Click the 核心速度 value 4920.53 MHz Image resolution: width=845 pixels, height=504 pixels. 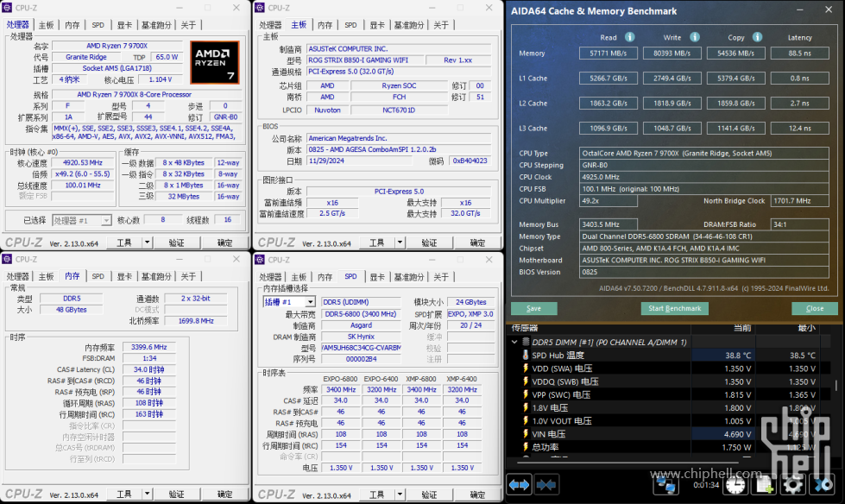[x=83, y=163]
